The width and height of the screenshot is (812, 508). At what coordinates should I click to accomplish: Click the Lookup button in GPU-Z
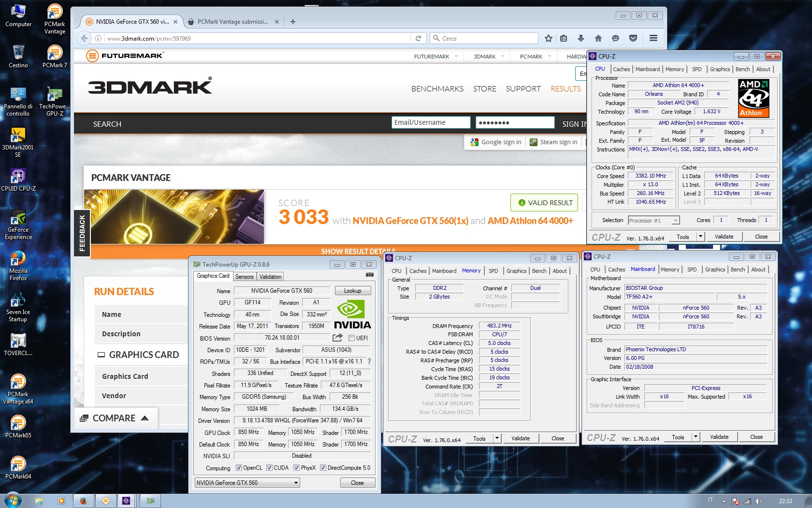tap(352, 291)
